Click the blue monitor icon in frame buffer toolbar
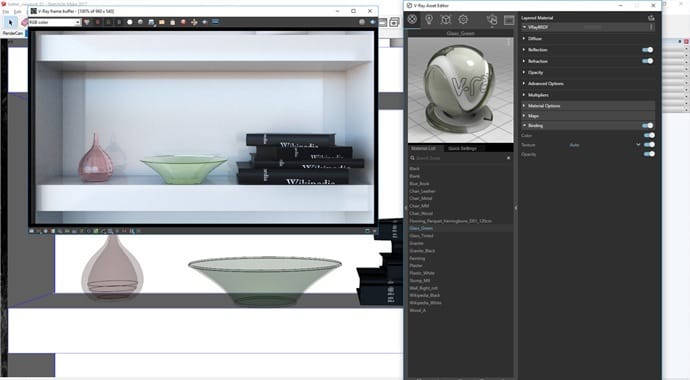 216,22
